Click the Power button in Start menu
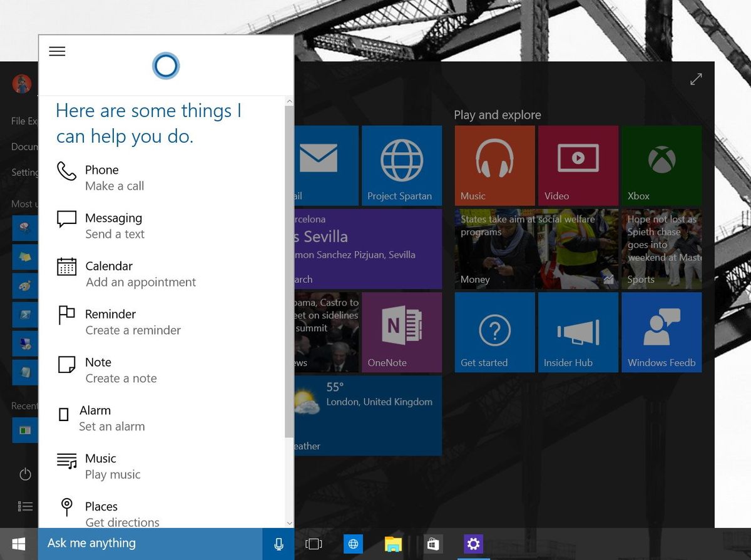 coord(24,474)
